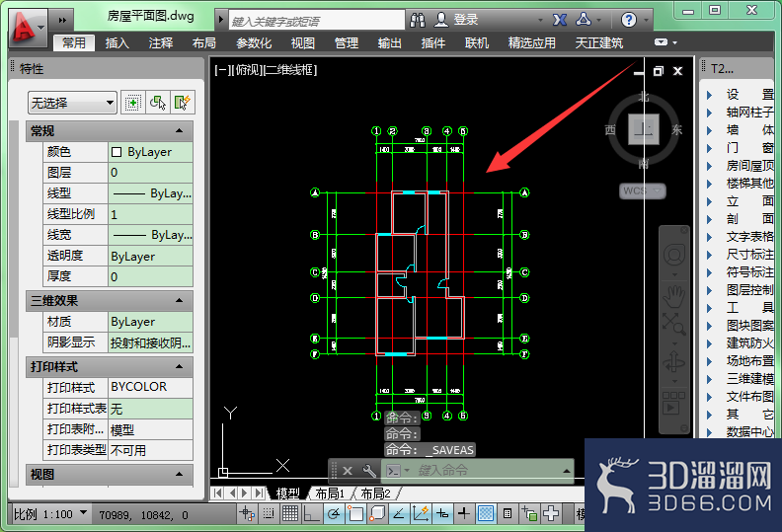The width and height of the screenshot is (782, 532).
Task: Open SteeringWheels on navigation bar
Action: coord(673,256)
